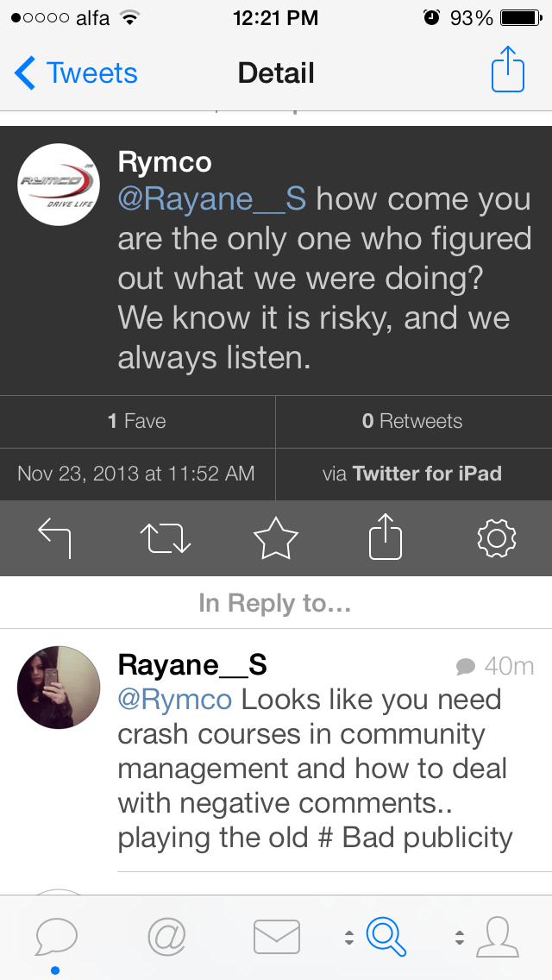
Task: Open the Rymco profile avatar
Action: pyautogui.click(x=58, y=184)
